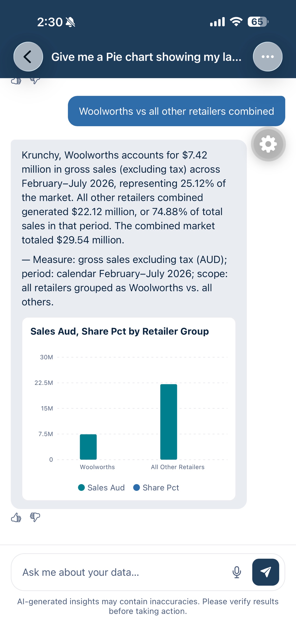Tap the All Other Retailers bar
Viewport: 296px width, 644px height.
coord(169,422)
